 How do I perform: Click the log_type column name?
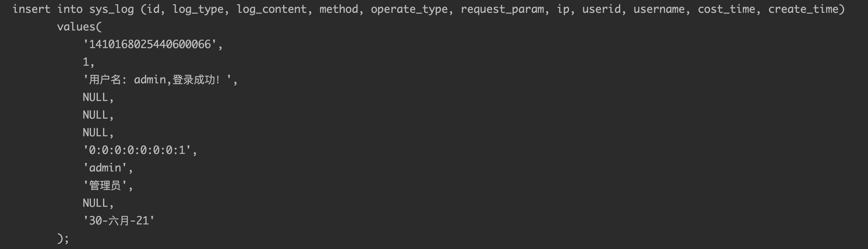point(198,9)
